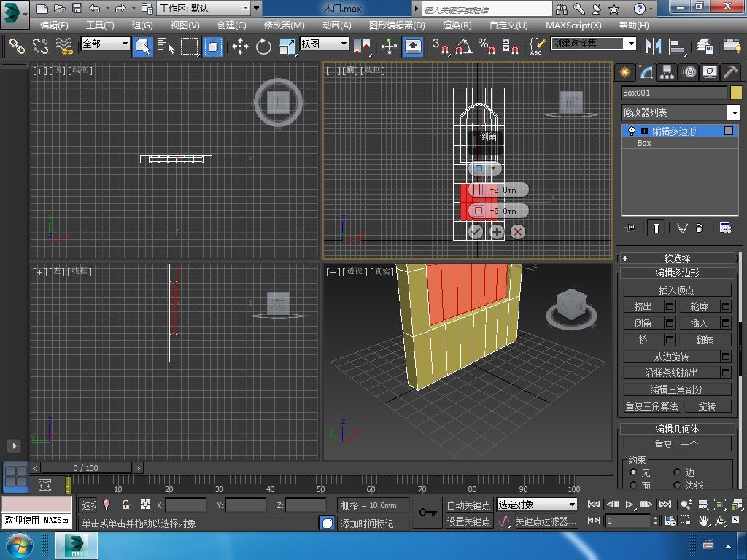Select the Move tool in main toolbar
Viewport: 747px width, 560px height.
pos(240,47)
